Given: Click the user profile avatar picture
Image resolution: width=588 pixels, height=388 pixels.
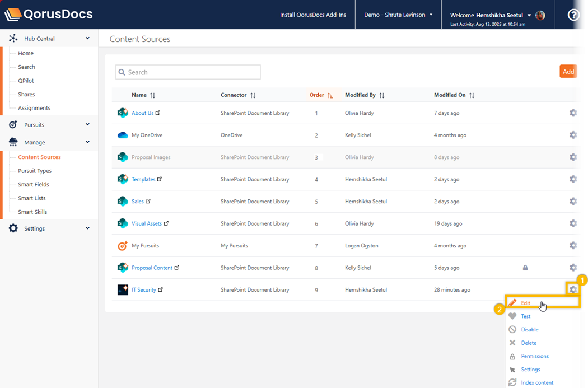Looking at the screenshot, I should click(x=540, y=15).
